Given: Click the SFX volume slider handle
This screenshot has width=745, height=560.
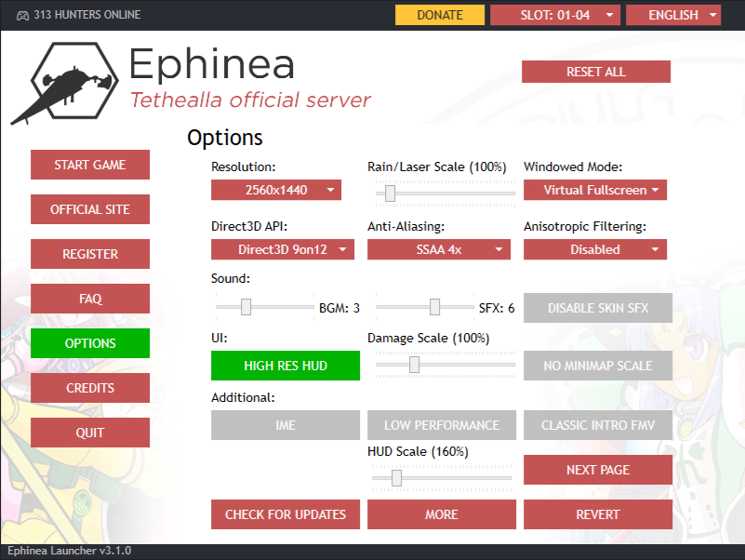Looking at the screenshot, I should (434, 307).
